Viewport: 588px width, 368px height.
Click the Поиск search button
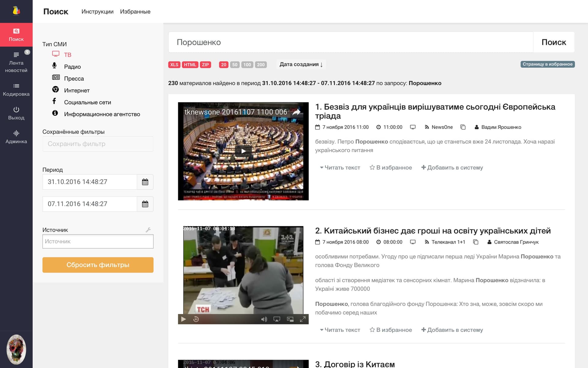tap(554, 42)
